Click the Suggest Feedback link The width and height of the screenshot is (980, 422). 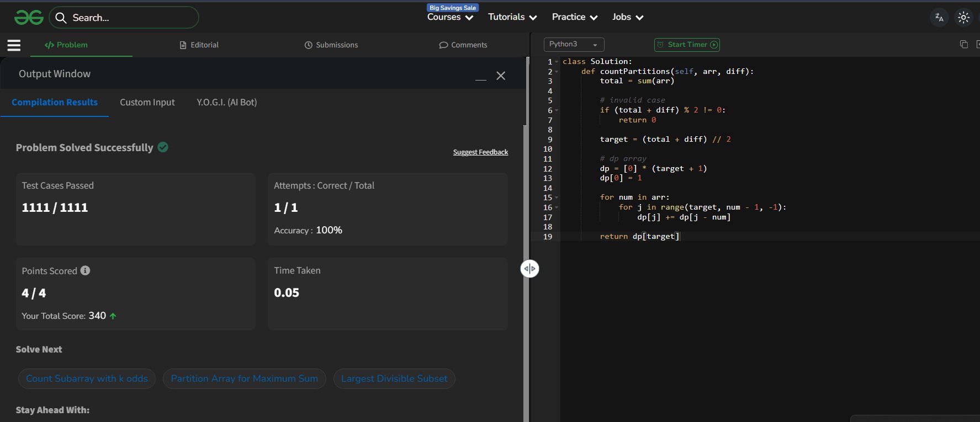click(x=480, y=152)
